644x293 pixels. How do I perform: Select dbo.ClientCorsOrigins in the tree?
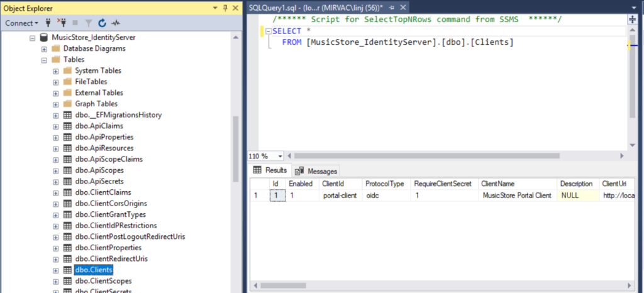[111, 204]
